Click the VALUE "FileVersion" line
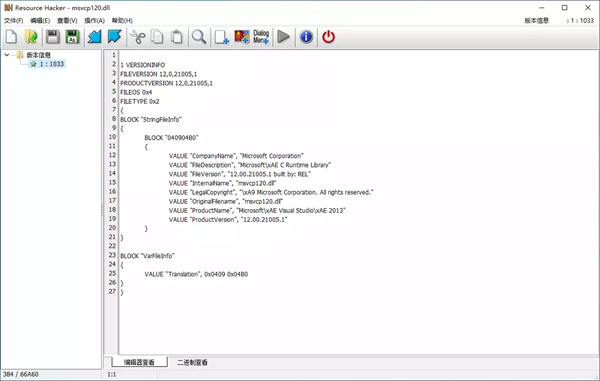Screen dimensions: 600x381 pos(240,174)
